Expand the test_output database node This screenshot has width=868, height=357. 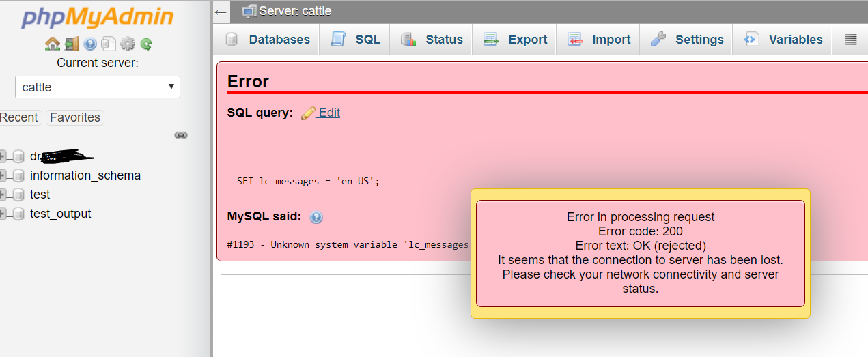(x=4, y=214)
